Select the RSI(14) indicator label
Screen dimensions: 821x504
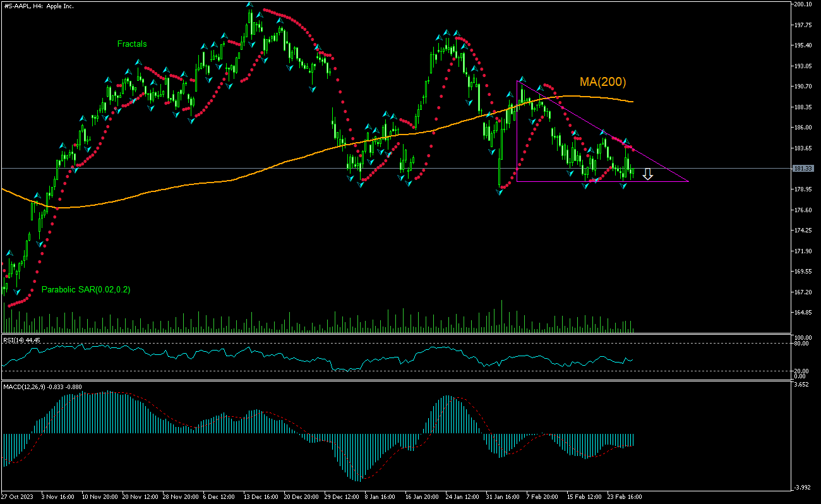[21, 340]
